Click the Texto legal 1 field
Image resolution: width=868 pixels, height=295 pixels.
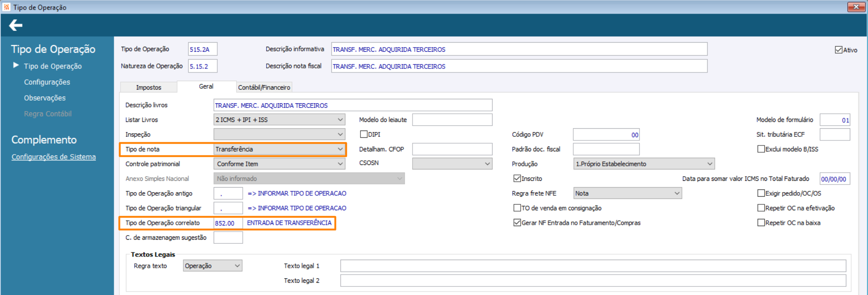pyautogui.click(x=593, y=266)
